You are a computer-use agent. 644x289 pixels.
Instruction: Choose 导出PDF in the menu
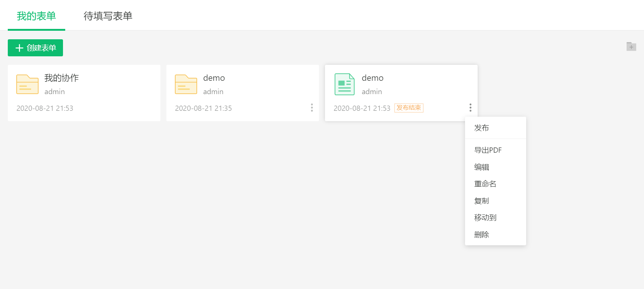(x=495, y=150)
